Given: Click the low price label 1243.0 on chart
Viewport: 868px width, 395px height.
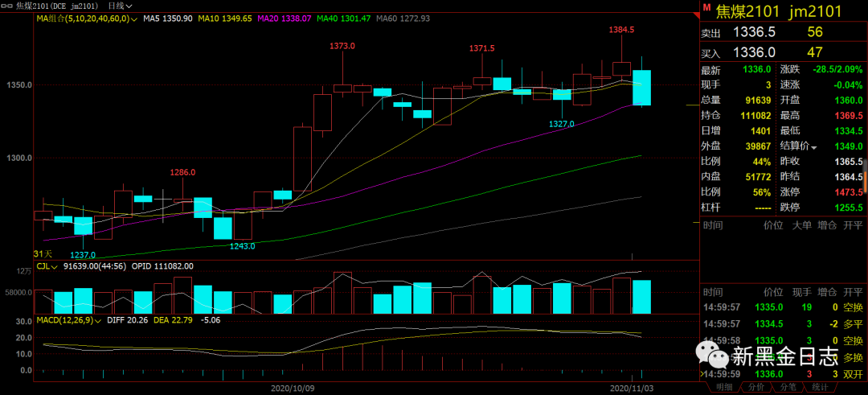Looking at the screenshot, I should (243, 246).
